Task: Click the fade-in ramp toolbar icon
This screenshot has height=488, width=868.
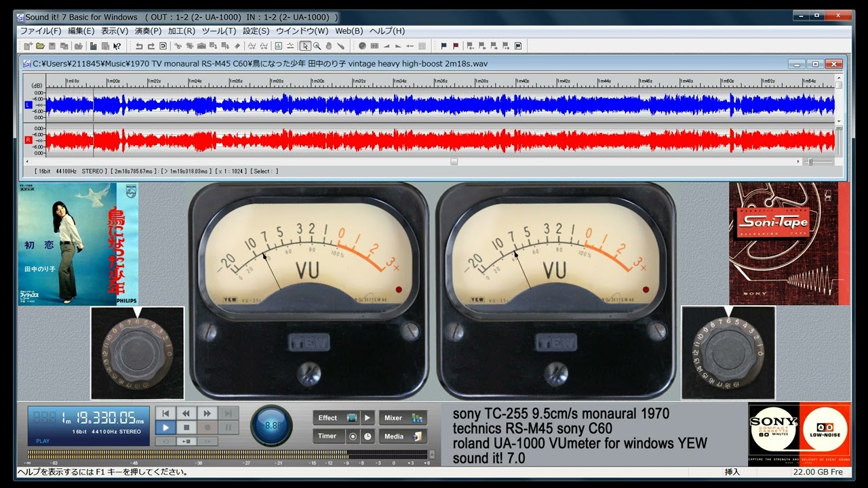Action: (386, 46)
